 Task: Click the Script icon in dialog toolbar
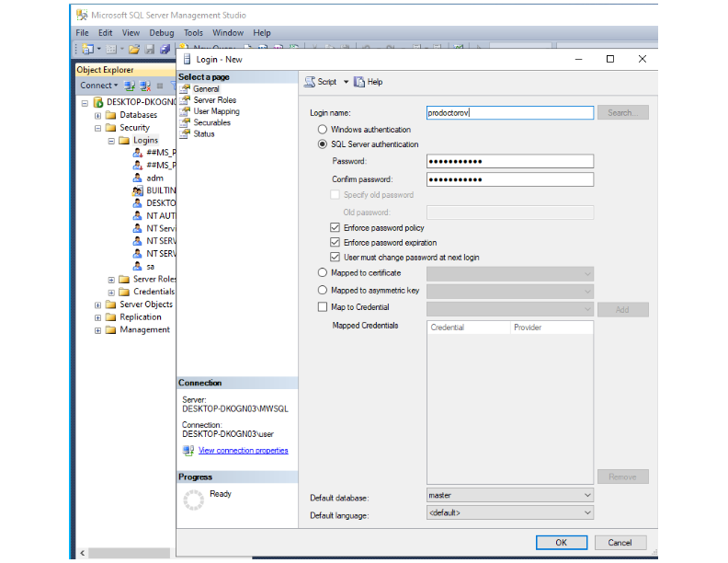310,82
